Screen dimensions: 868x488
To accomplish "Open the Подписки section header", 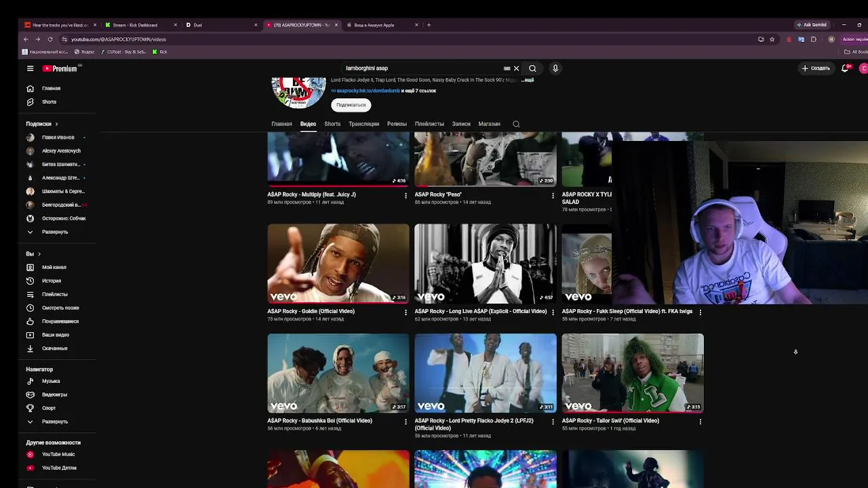I will pyautogui.click(x=42, y=124).
